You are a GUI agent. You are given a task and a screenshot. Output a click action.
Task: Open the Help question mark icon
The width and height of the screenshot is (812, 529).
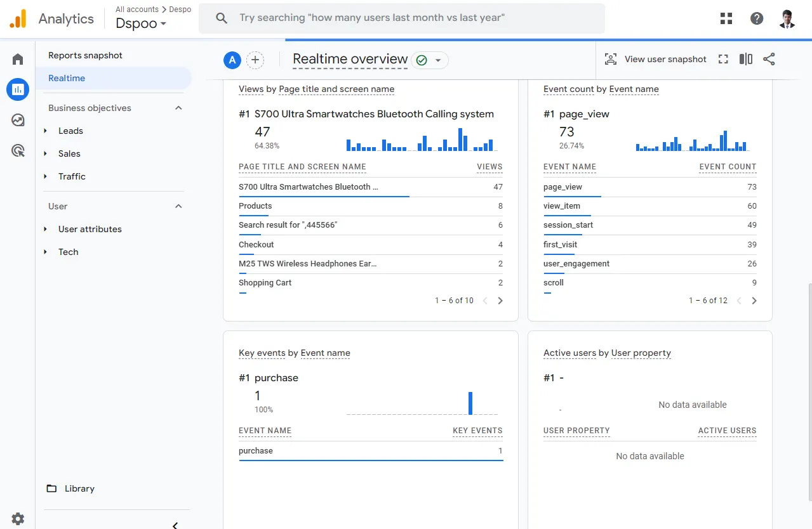point(757,18)
